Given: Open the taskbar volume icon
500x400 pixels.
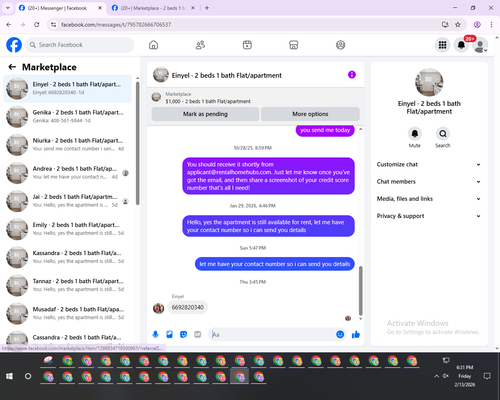Looking at the screenshot, I should (x=446, y=376).
